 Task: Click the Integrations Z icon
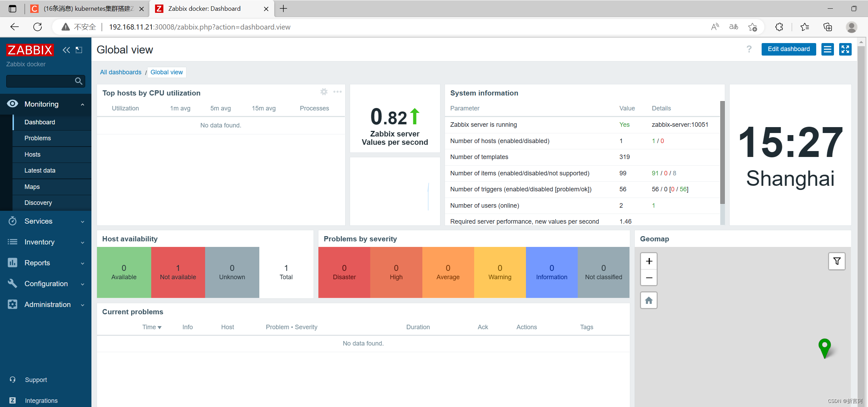(13, 400)
